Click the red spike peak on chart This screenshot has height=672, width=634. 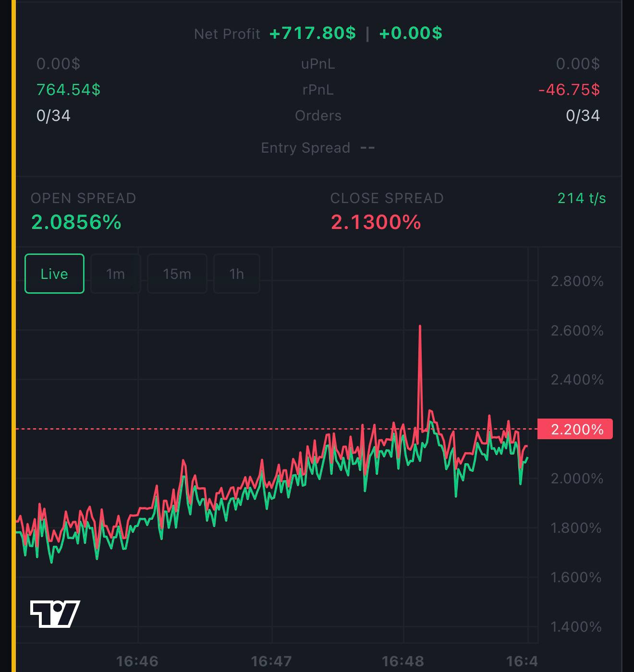(420, 327)
